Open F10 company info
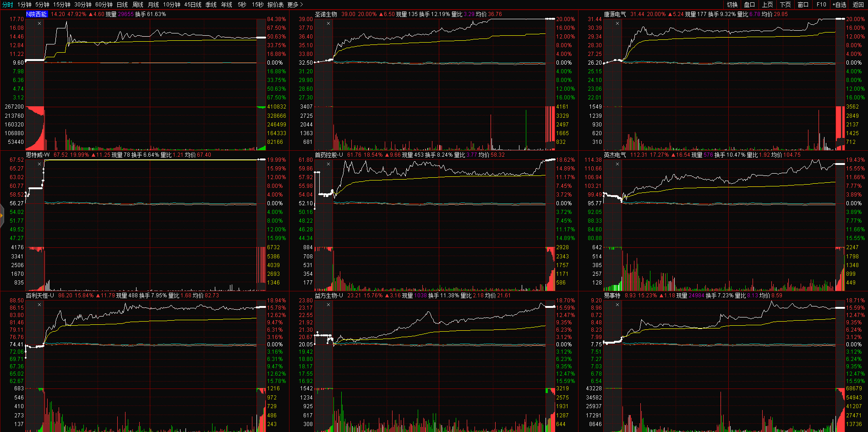Screen dimensions: 868x432 [821, 5]
